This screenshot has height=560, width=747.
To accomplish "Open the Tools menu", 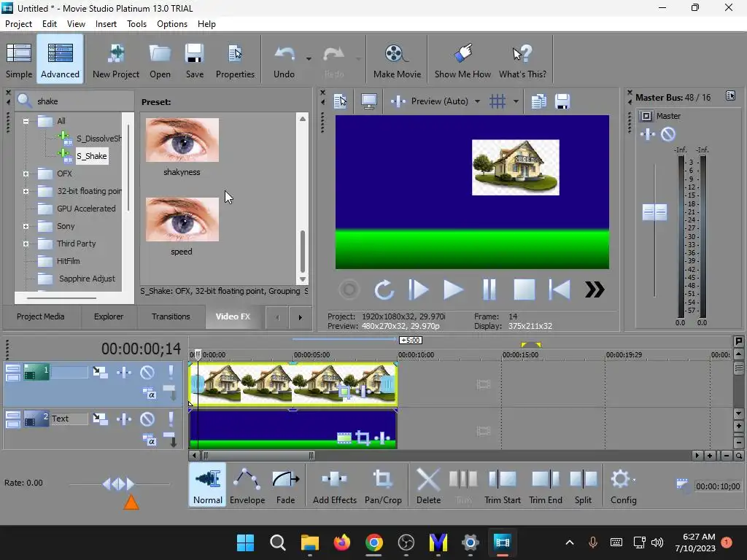I will [136, 24].
